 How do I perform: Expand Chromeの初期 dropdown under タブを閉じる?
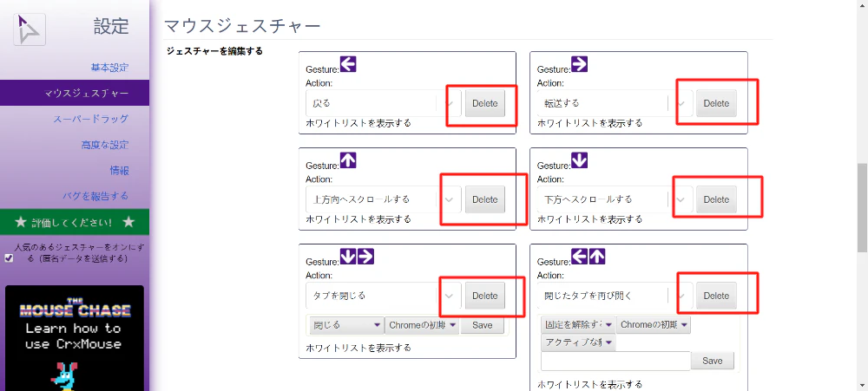(x=422, y=325)
